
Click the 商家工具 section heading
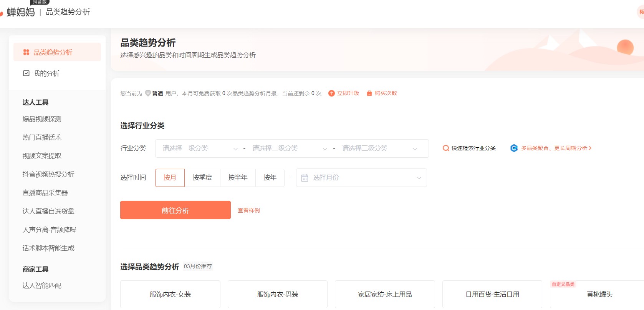(x=35, y=269)
